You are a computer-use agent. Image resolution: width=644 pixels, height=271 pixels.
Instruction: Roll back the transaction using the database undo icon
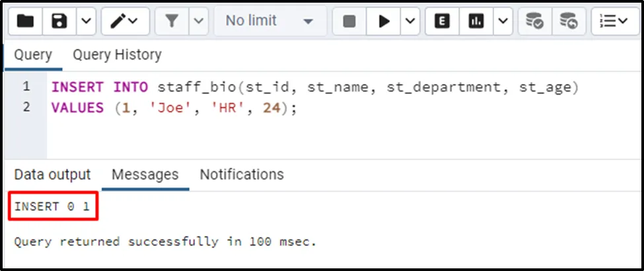(x=568, y=22)
